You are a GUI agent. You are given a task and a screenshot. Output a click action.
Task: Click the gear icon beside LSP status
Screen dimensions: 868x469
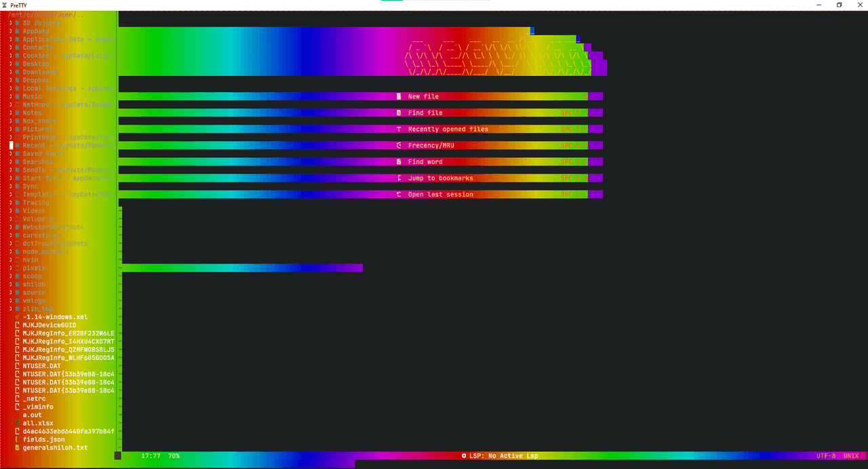coord(464,456)
